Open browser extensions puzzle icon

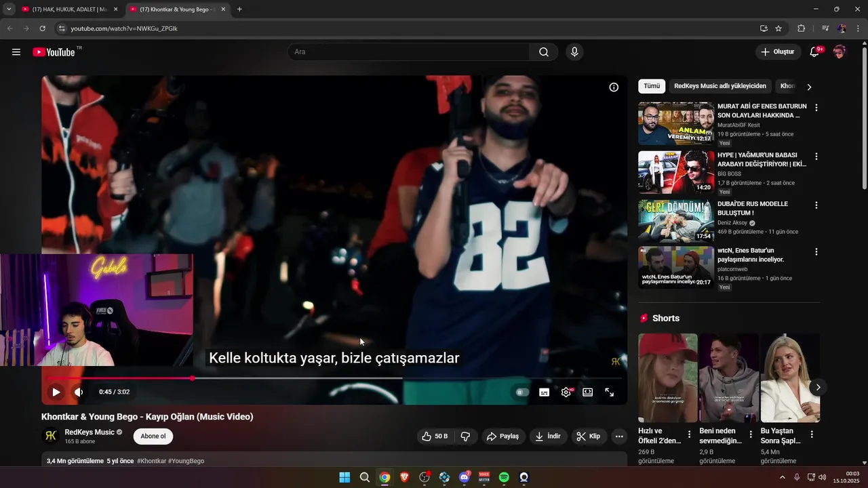tap(802, 28)
